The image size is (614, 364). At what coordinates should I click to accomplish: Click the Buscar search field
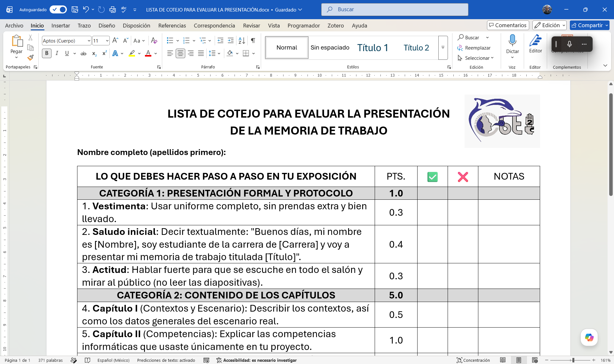tap(395, 10)
